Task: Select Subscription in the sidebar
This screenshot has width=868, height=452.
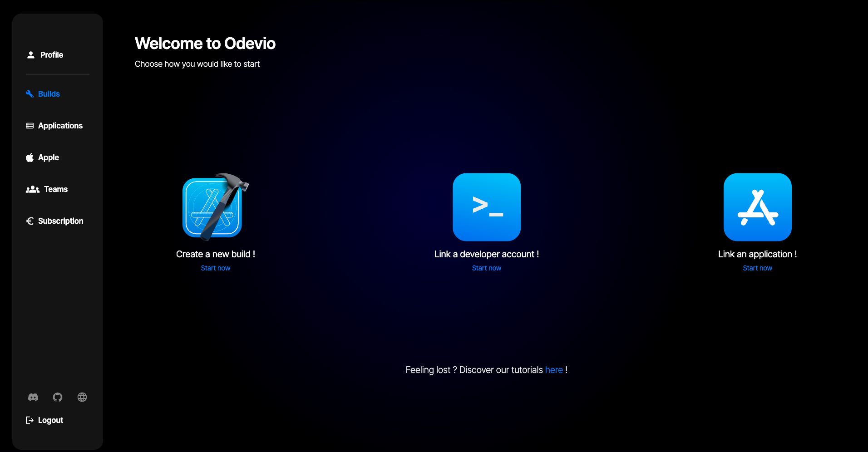Action: click(x=60, y=221)
